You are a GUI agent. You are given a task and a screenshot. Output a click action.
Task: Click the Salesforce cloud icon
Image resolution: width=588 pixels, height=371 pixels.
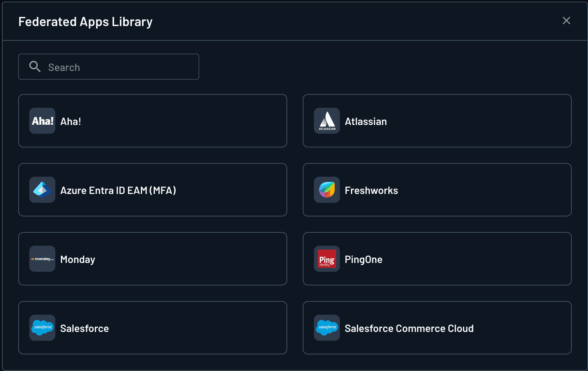[x=42, y=328]
